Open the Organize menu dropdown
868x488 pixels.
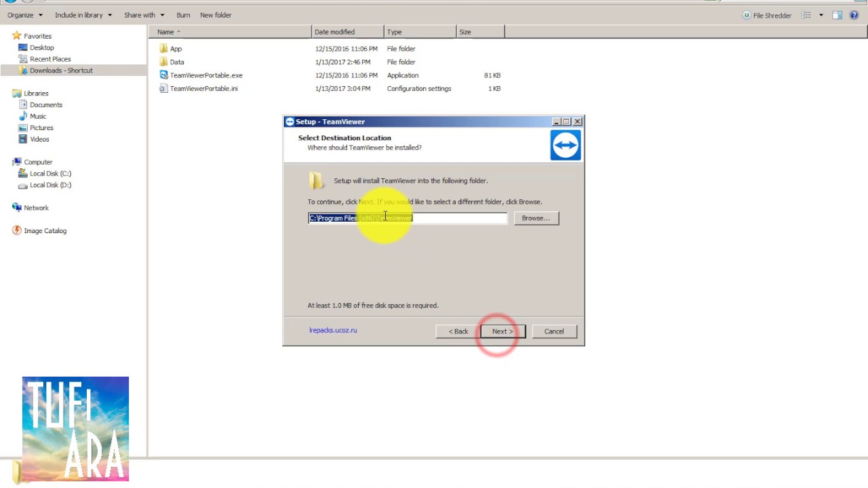pos(24,15)
